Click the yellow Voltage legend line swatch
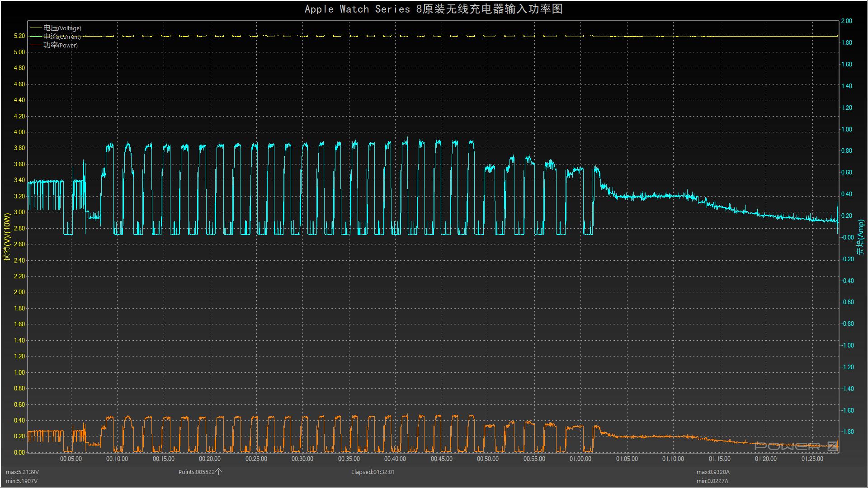The width and height of the screenshot is (868, 488). click(35, 28)
